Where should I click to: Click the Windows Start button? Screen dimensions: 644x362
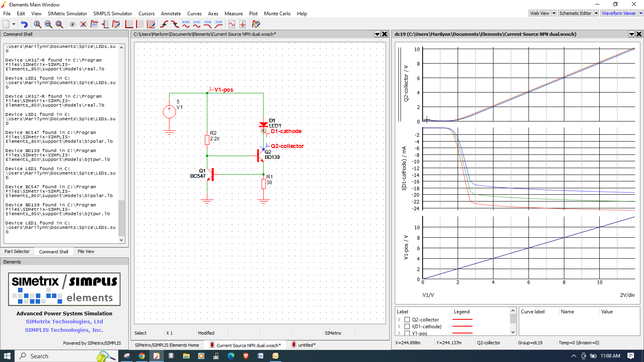7,356
